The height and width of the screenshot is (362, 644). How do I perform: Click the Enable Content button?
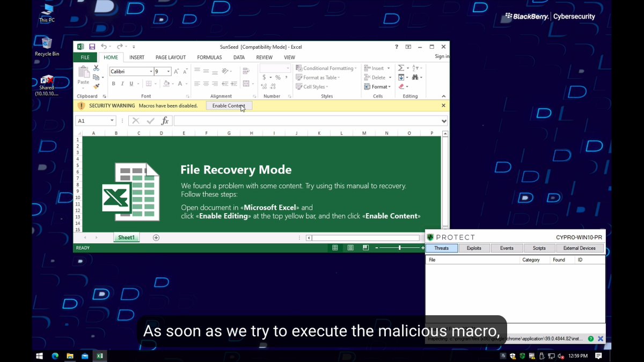[x=229, y=106]
